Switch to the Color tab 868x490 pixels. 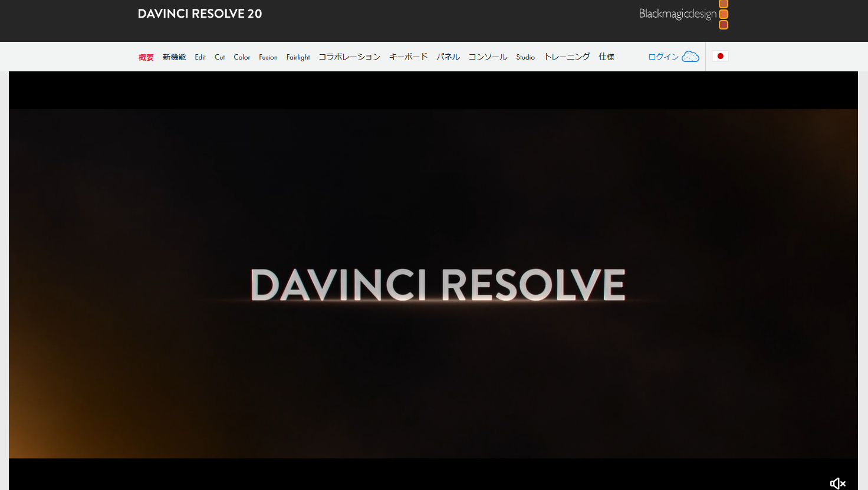(x=242, y=57)
